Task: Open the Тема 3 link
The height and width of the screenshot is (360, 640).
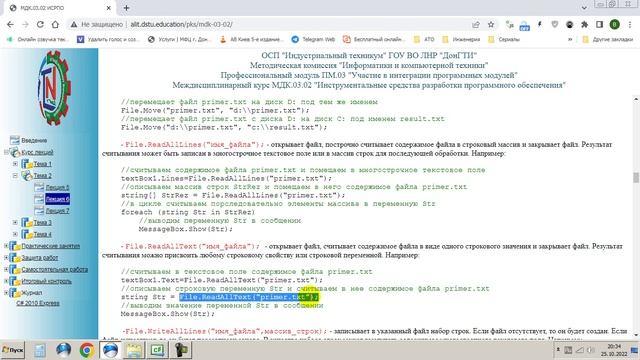Action: click(x=42, y=223)
